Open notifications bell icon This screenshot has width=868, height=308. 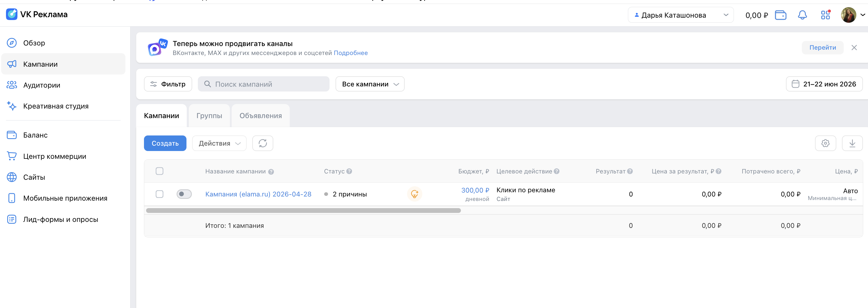click(802, 15)
